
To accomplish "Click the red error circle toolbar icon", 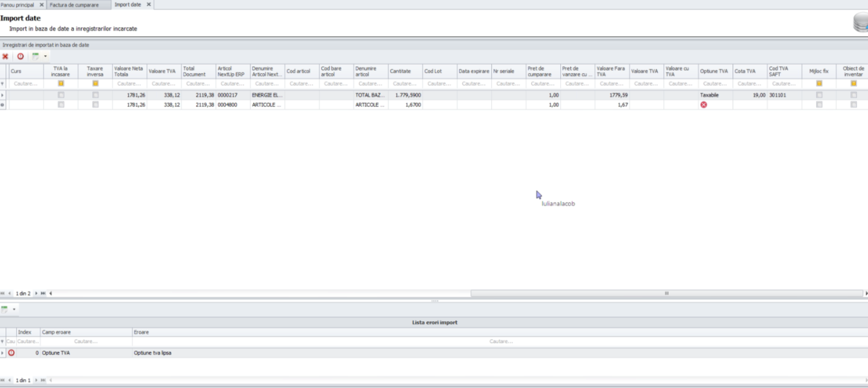I will click(21, 56).
